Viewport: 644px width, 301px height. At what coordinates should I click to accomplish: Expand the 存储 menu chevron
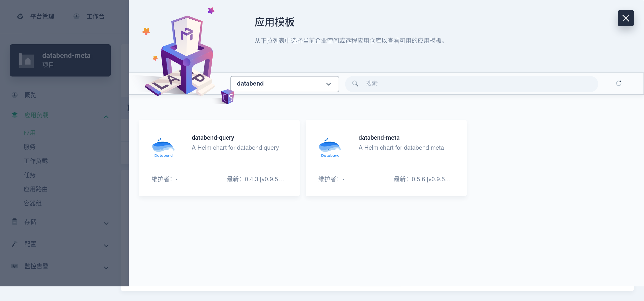pos(106,223)
